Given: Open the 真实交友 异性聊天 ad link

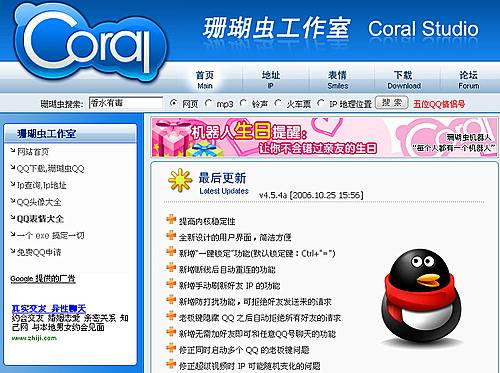Looking at the screenshot, I should pyautogui.click(x=49, y=308).
